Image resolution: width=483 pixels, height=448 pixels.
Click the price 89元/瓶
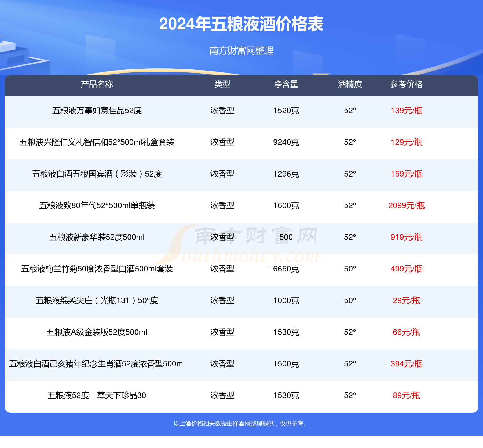click(x=406, y=395)
